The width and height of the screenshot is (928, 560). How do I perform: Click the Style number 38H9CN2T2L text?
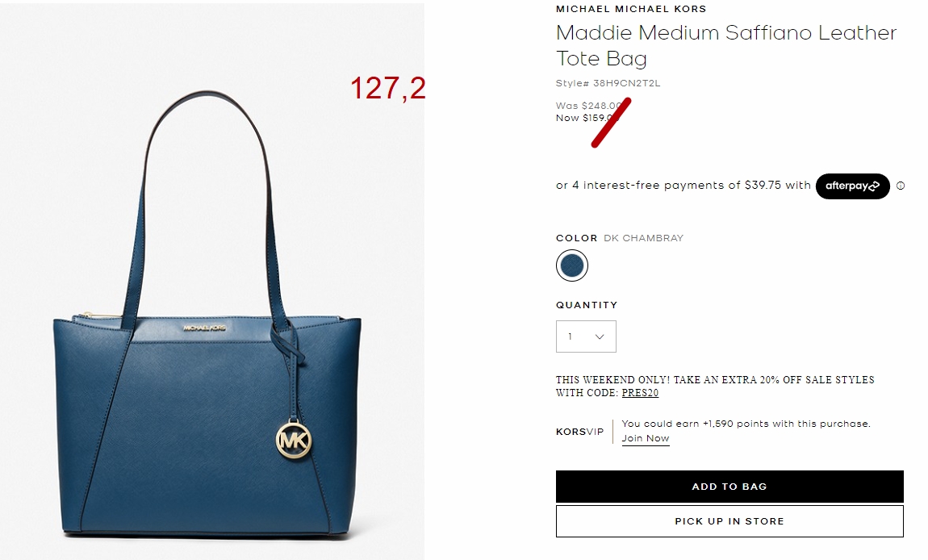point(608,83)
